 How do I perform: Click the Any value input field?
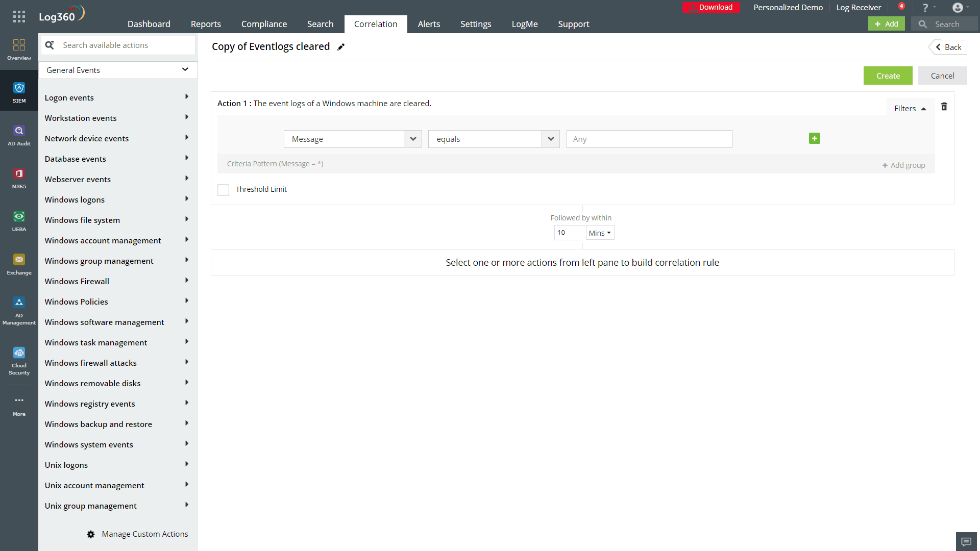(x=649, y=139)
